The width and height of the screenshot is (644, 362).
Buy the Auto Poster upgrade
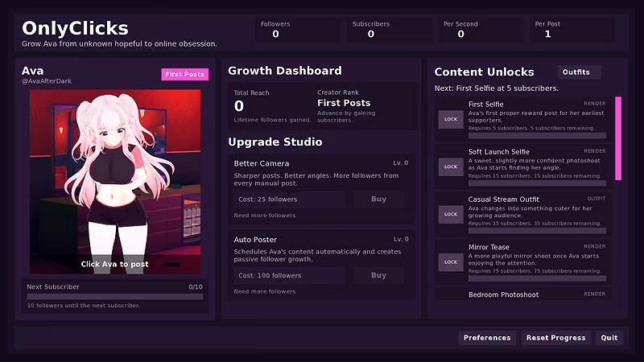[x=378, y=275]
